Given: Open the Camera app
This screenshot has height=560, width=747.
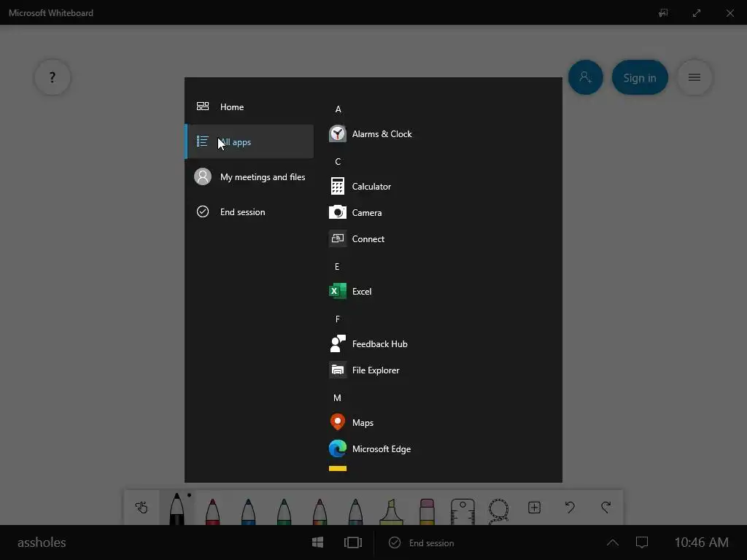Looking at the screenshot, I should coord(355,212).
